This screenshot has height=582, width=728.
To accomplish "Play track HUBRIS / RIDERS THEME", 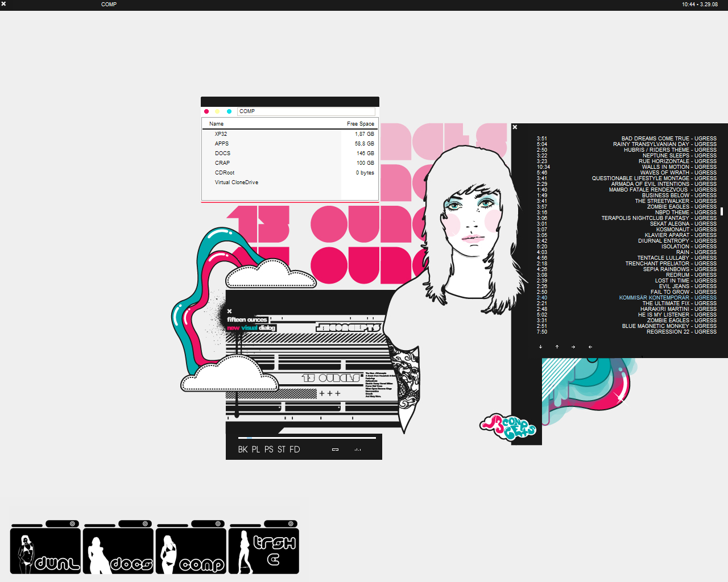I will point(670,150).
